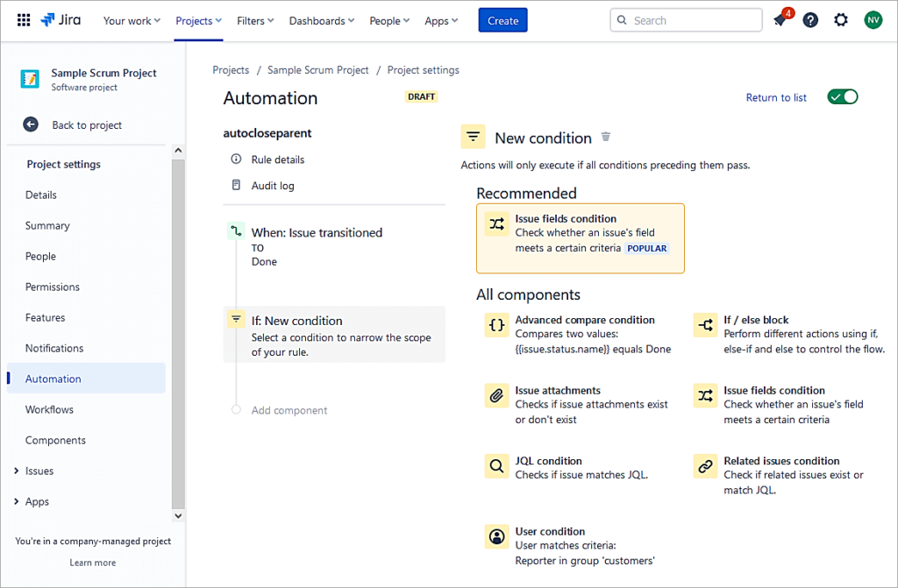898x588 pixels.
Task: Pick the User condition component icon
Action: [496, 536]
